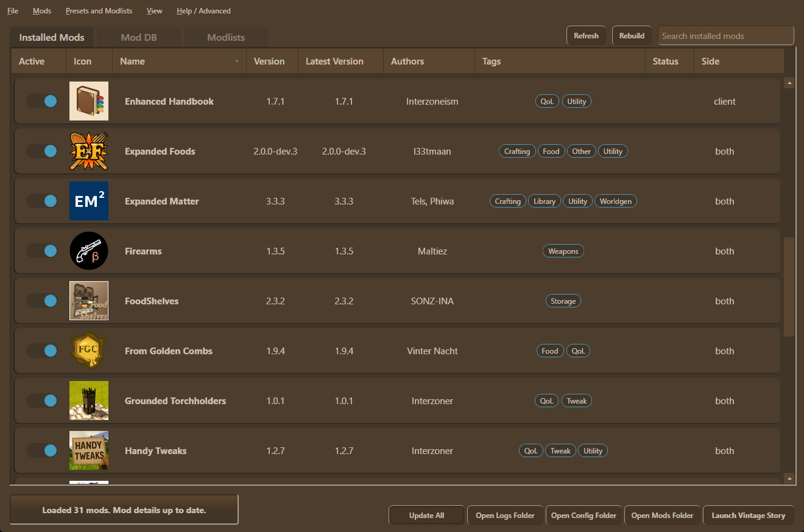Image resolution: width=804 pixels, height=532 pixels.
Task: Switch to the Mod DB tab
Action: [x=139, y=37]
